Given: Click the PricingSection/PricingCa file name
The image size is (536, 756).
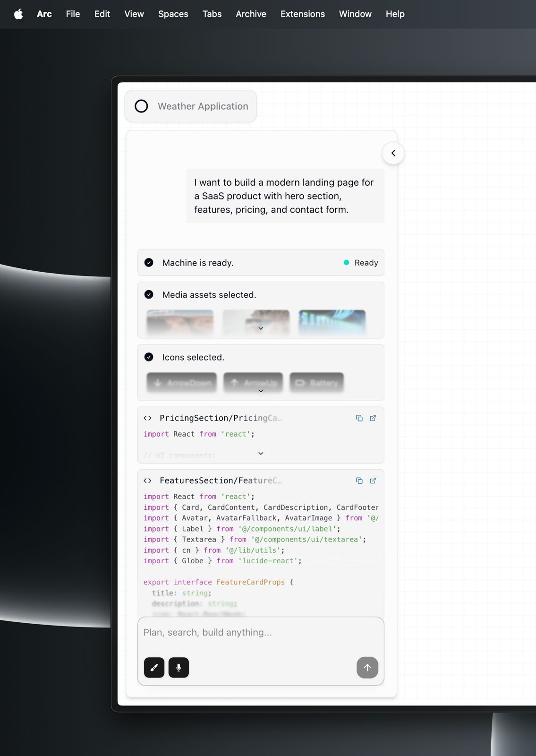Looking at the screenshot, I should click(221, 418).
